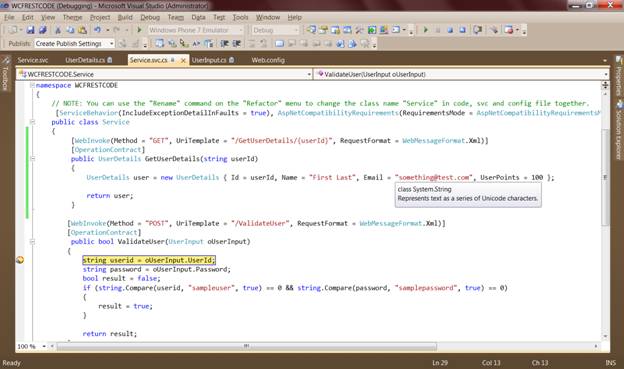Click the Save icon in toolbar

coord(30,30)
